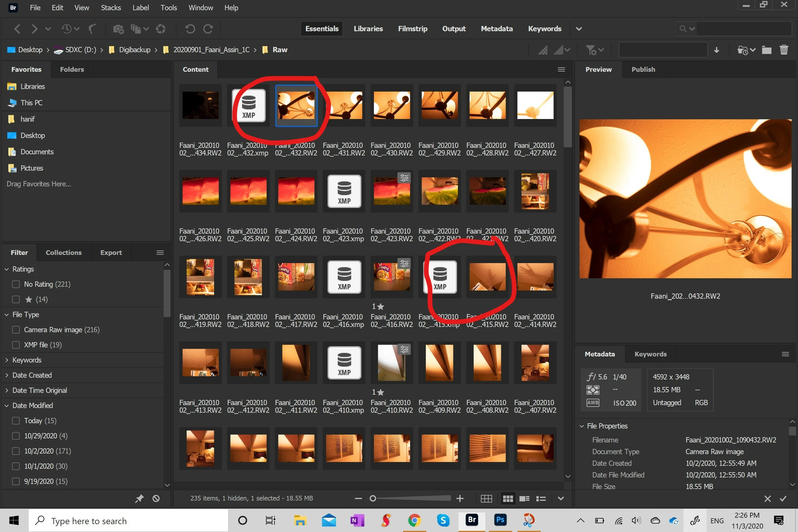Switch to the Filmstrip workspace
Viewport: 798px width, 532px height.
413,29
